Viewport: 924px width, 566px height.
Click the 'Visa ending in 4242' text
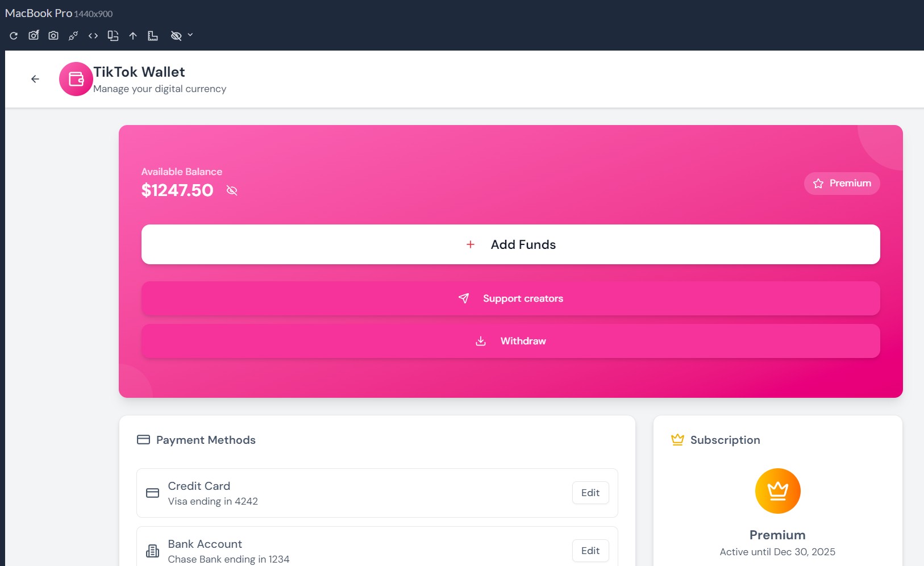pos(213,501)
